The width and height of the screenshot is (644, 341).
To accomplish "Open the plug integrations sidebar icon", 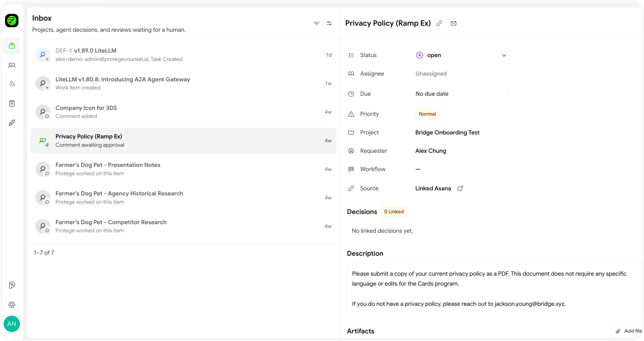I will coord(12,123).
